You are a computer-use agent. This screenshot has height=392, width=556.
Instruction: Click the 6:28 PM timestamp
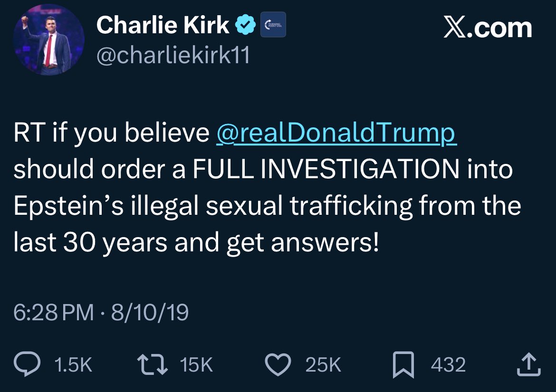(54, 312)
